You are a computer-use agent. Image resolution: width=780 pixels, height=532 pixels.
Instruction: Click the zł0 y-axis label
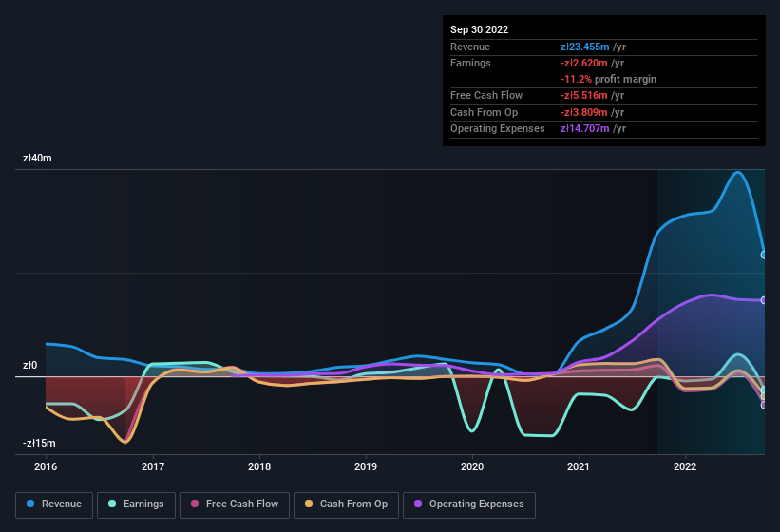click(x=29, y=365)
